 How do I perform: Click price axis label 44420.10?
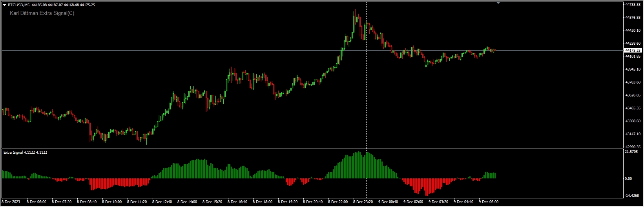[x=633, y=31]
